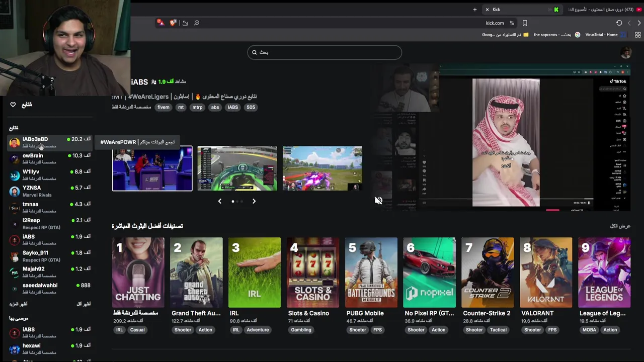
Task: Show next featured stream arrow
Action: 254,201
